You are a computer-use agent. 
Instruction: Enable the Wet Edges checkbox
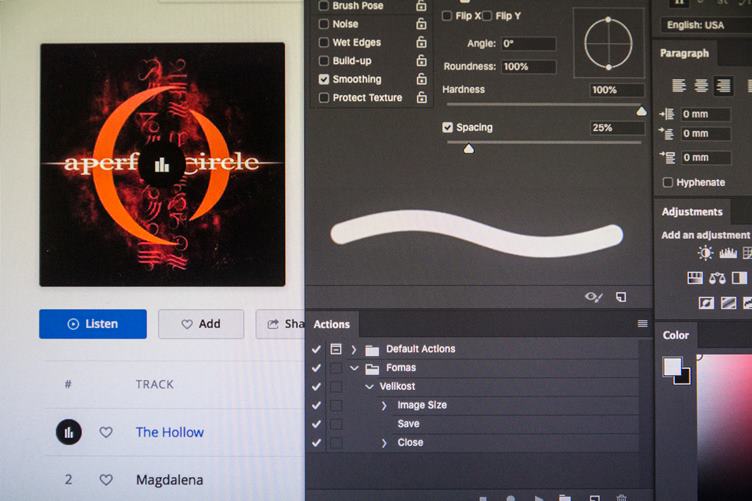324,42
